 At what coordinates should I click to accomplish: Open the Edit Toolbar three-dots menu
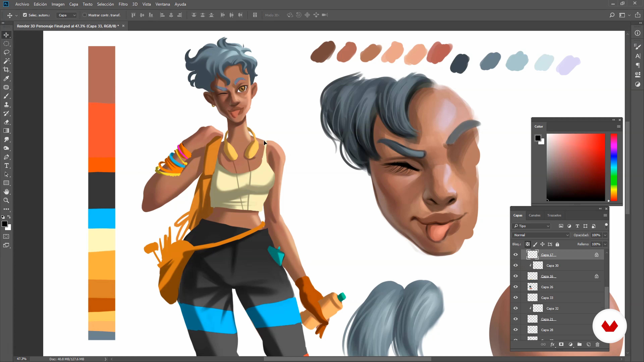tap(6, 209)
